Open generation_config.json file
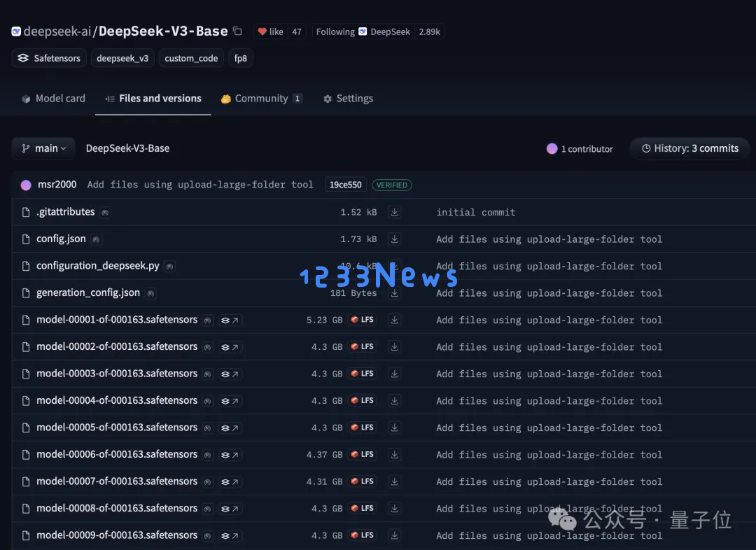 pyautogui.click(x=88, y=292)
